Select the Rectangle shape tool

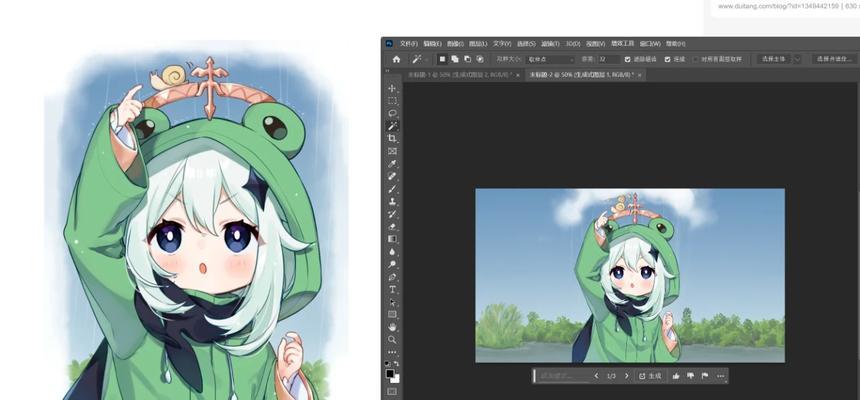tap(392, 314)
